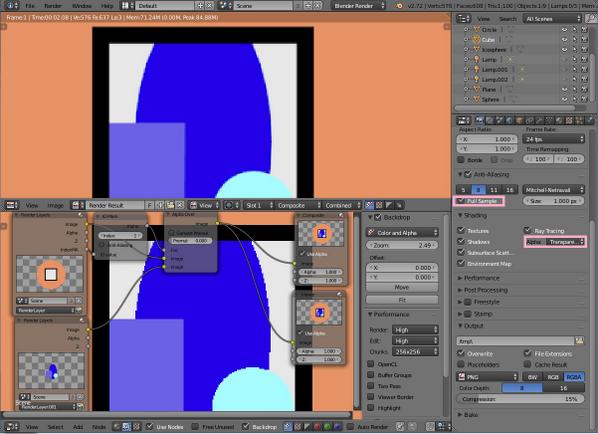Open the 24 fps frame rate dropdown
The width and height of the screenshot is (598, 434).
click(x=553, y=139)
